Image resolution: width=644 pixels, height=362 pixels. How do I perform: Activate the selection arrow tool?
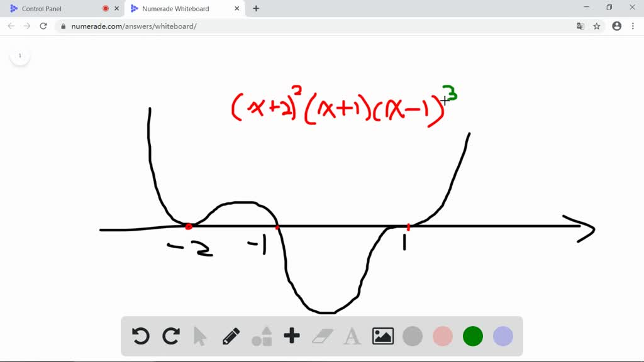(201, 336)
